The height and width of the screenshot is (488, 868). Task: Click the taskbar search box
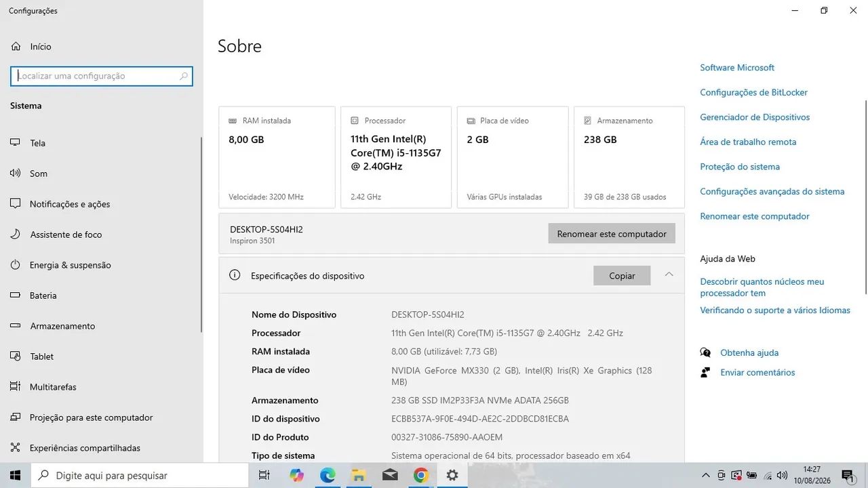tap(140, 475)
